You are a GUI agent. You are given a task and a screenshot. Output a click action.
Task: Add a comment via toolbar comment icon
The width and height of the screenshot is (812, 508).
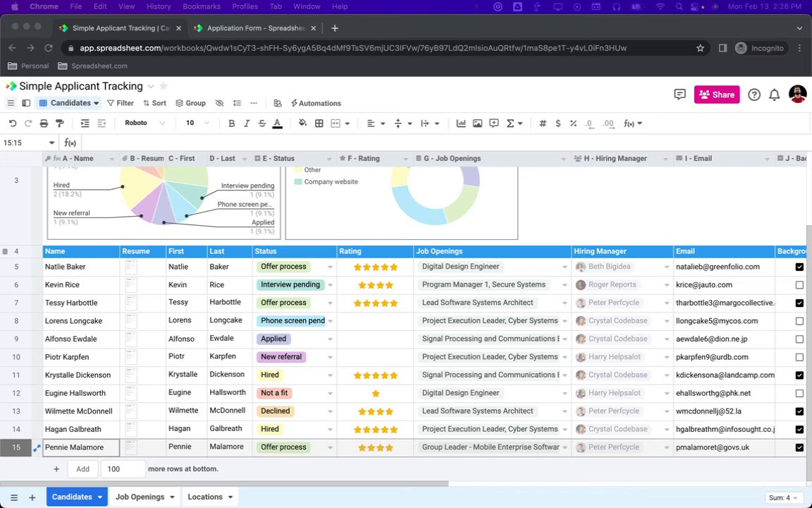[x=494, y=123]
